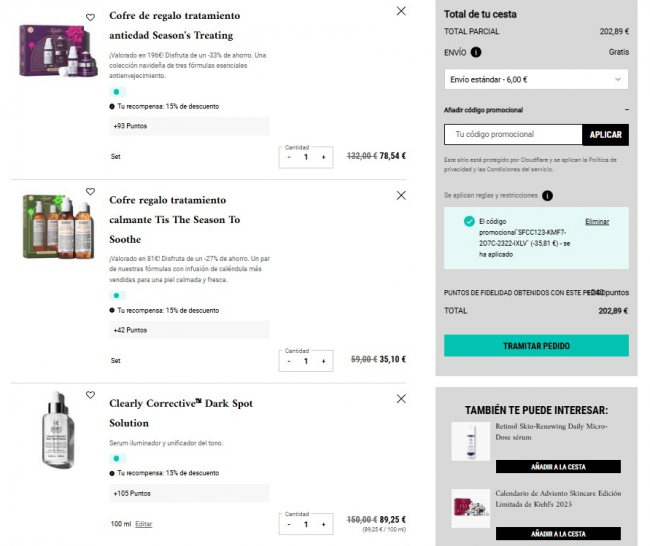The height and width of the screenshot is (546, 650).
Task: Add Retinol Micro-Dose serum to basket
Action: pos(558,466)
